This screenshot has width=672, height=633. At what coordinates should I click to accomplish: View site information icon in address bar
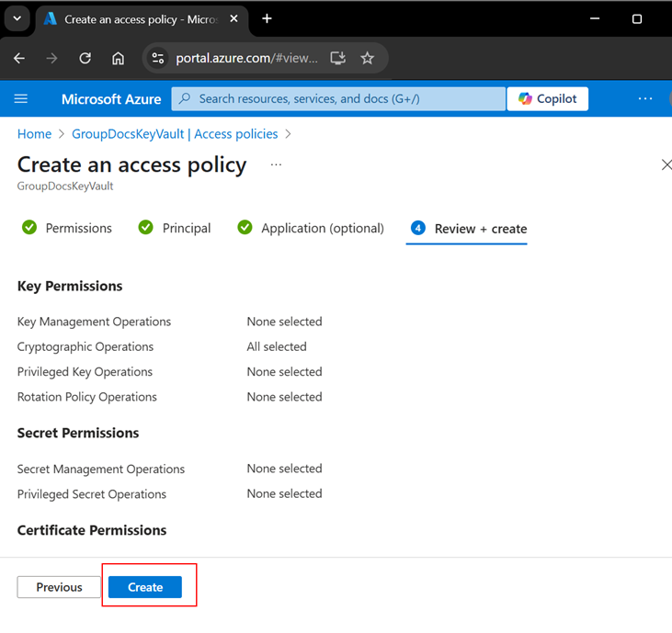(x=159, y=58)
